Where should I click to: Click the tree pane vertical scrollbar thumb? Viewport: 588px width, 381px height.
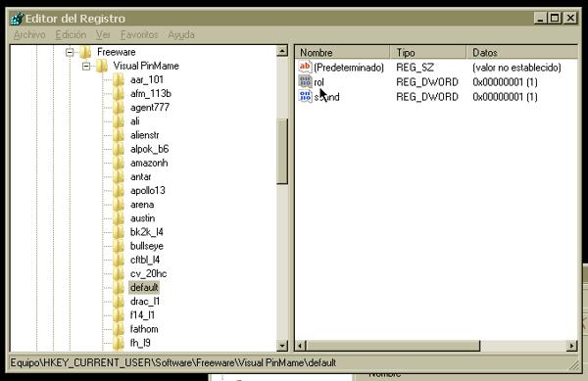coord(282,152)
